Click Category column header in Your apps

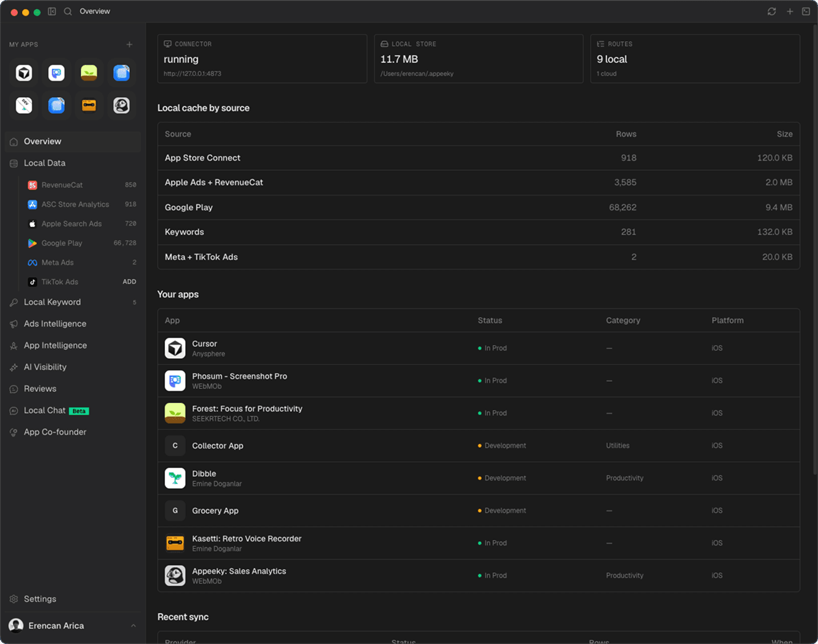tap(623, 320)
